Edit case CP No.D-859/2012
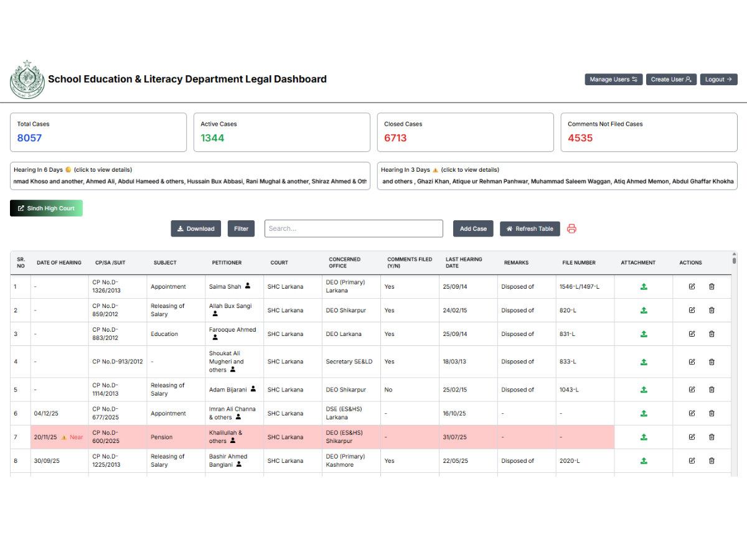747x560 pixels. click(692, 310)
